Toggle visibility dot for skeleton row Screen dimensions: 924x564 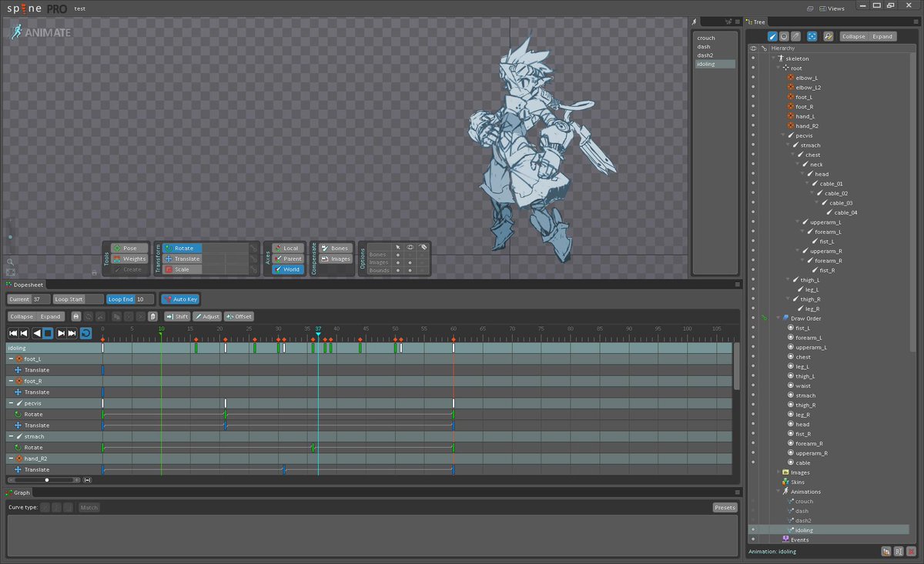(753, 58)
